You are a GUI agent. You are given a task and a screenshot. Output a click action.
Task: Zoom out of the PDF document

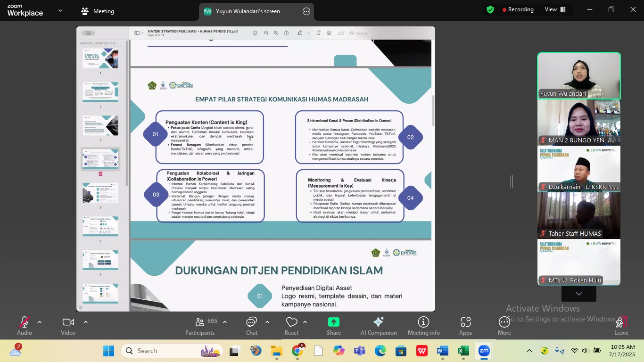(x=266, y=33)
